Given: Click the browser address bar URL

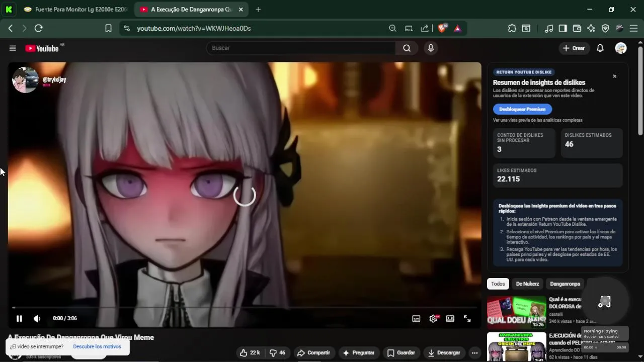Looking at the screenshot, I should click(194, 29).
